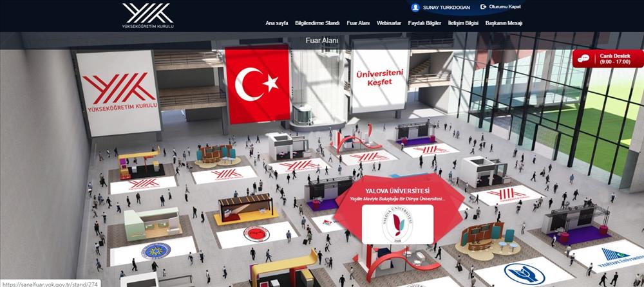The image size is (644, 287).
Task: Click the chat bubble icon on Canlı Destek
Action: pyautogui.click(x=583, y=59)
